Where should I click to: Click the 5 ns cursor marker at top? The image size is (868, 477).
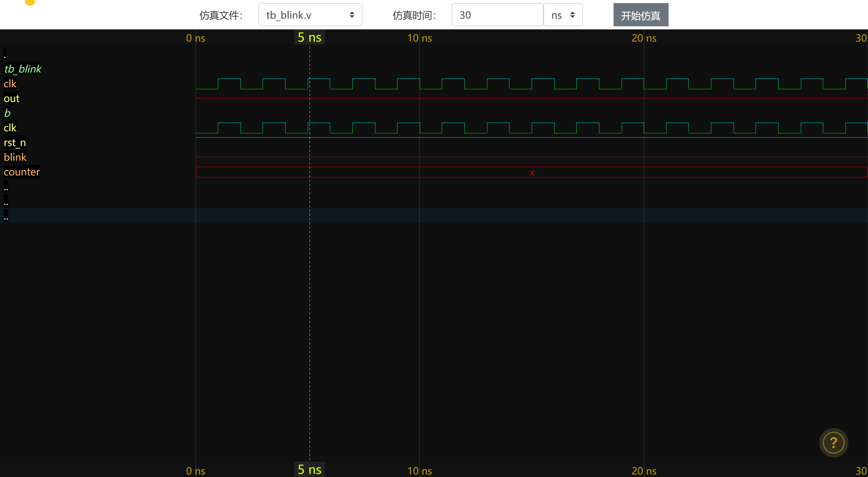[x=309, y=37]
